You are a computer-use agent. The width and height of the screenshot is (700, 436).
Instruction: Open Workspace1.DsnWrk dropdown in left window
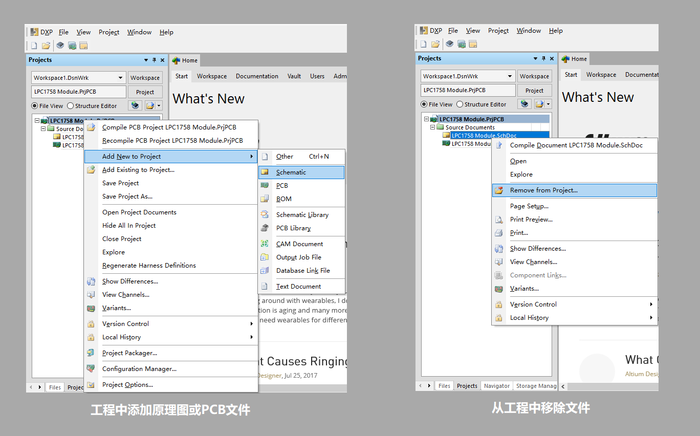[120, 78]
